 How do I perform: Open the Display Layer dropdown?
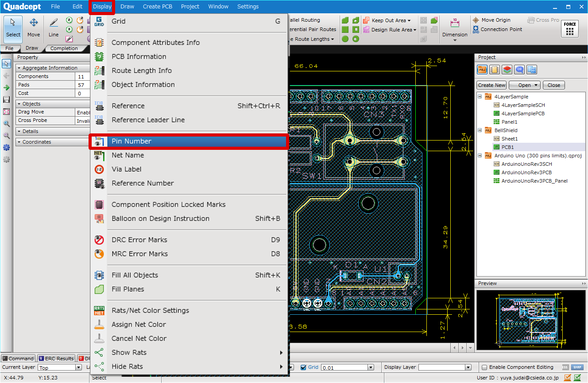[468, 367]
